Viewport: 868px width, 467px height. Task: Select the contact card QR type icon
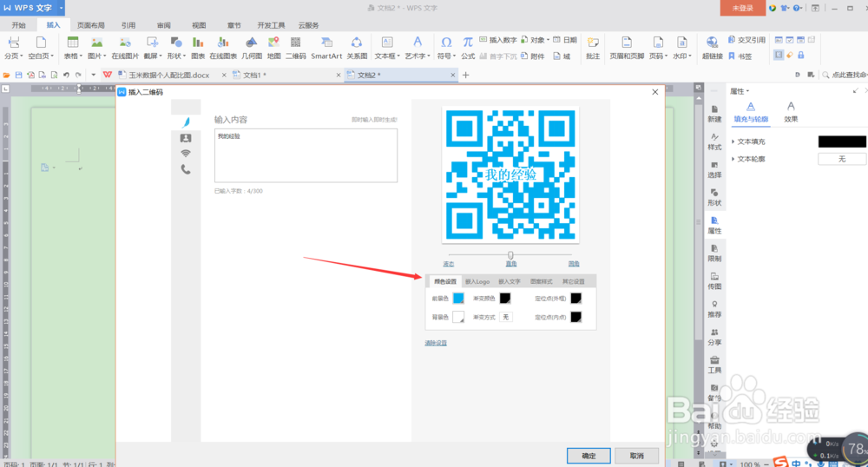click(x=186, y=138)
